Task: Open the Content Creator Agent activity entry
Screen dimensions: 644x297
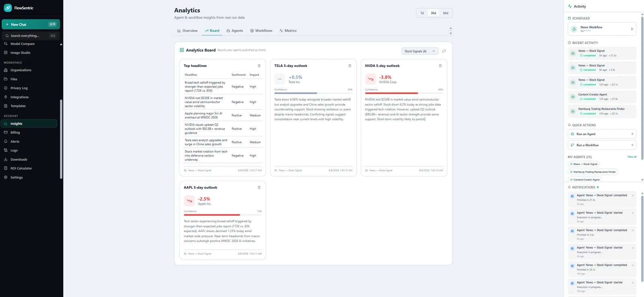Action: pos(602,97)
